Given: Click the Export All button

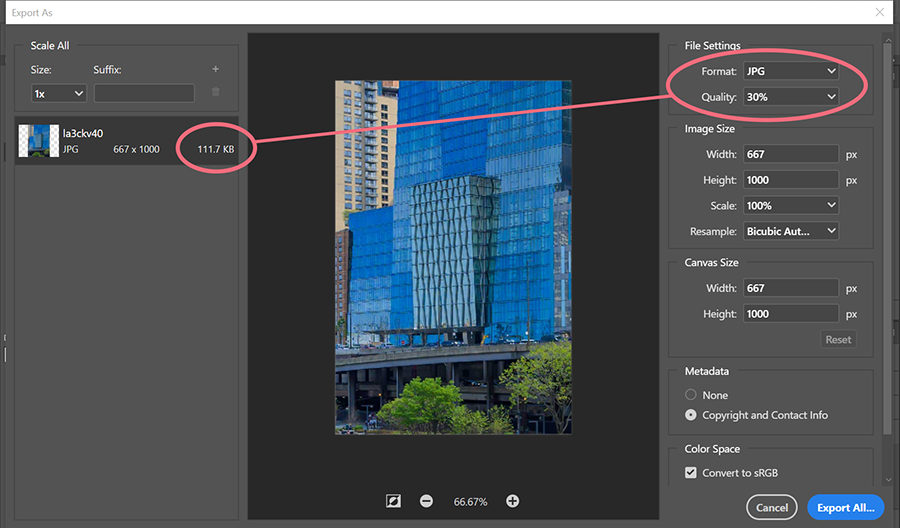Looking at the screenshot, I should pos(845,507).
